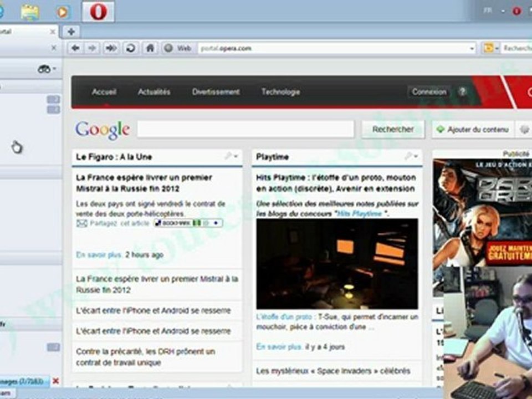Click the Opera icon in the system tray
This screenshot has height=399, width=532.
pyautogui.click(x=516, y=11)
